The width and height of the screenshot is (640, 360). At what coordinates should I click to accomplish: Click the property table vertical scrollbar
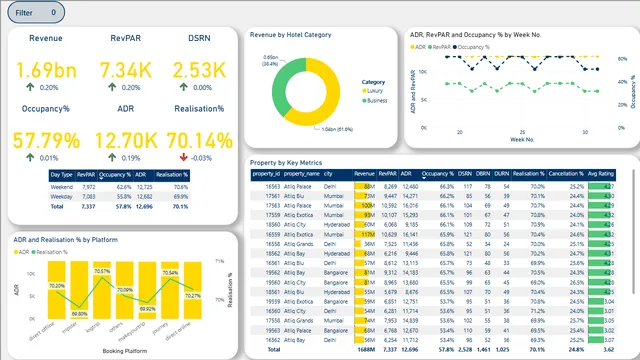(633, 231)
